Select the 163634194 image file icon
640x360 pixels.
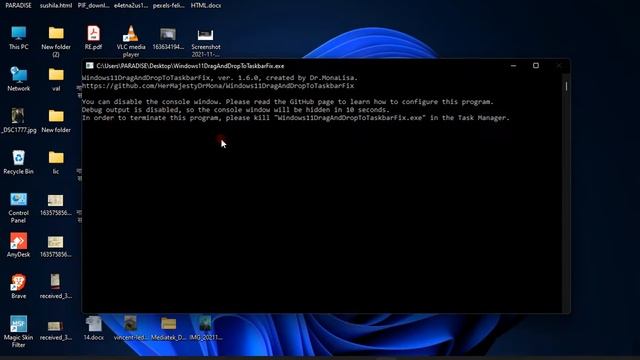coord(168,38)
